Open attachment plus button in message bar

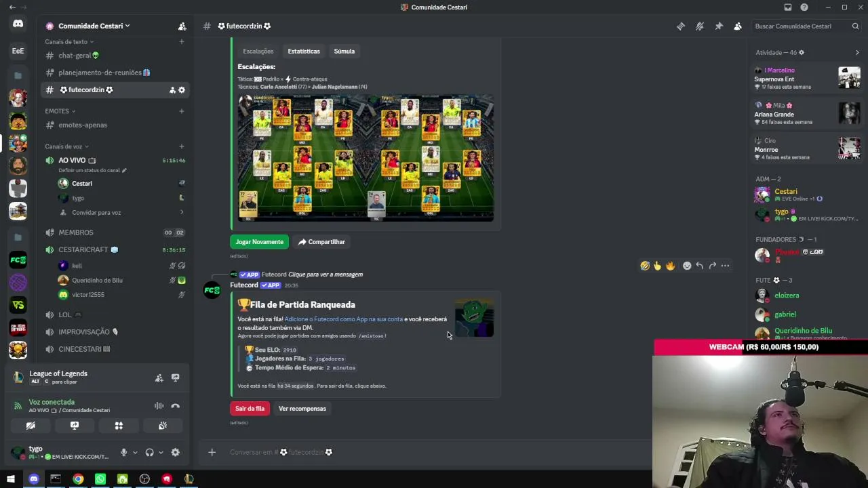(212, 452)
